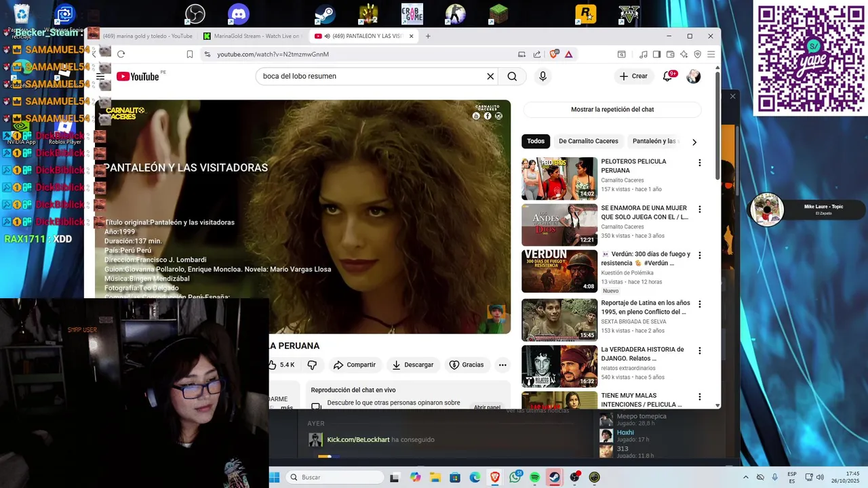Reload the YouTube page

(121, 54)
